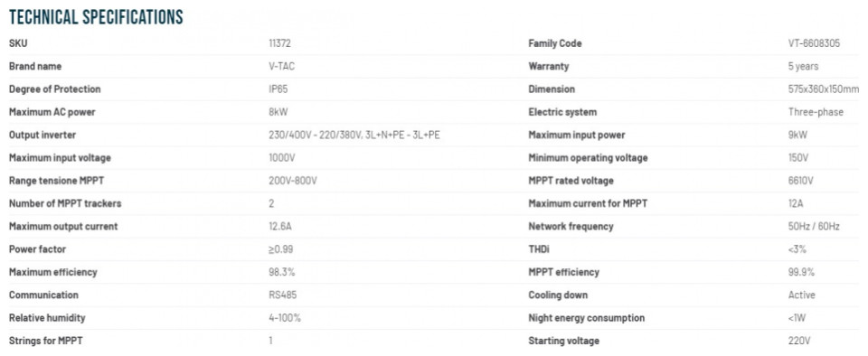The width and height of the screenshot is (868, 356).
Task: Click the IP65 protection value
Action: pyautogui.click(x=278, y=89)
